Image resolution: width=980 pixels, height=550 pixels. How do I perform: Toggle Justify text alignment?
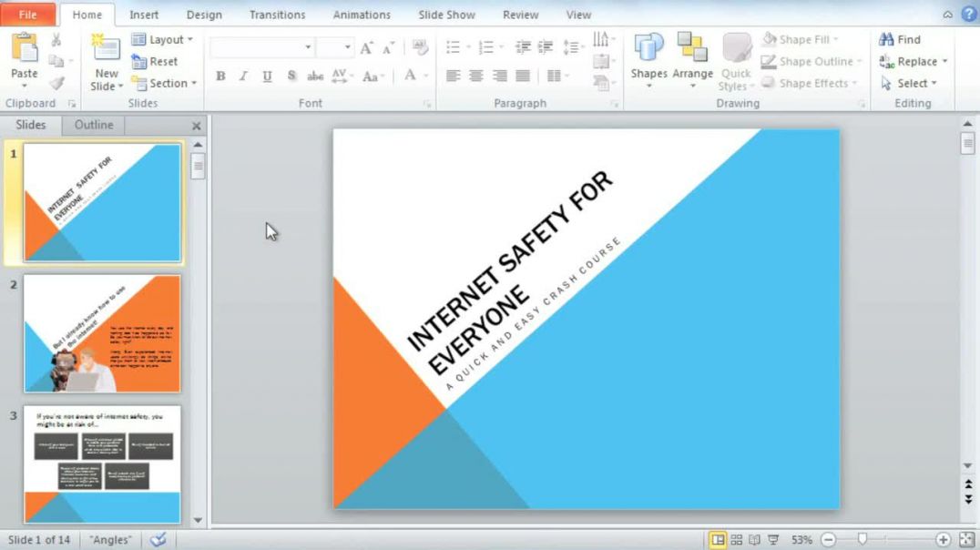point(523,76)
